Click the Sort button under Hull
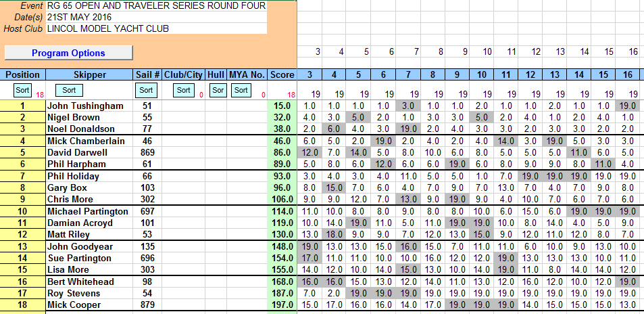 tap(216, 90)
